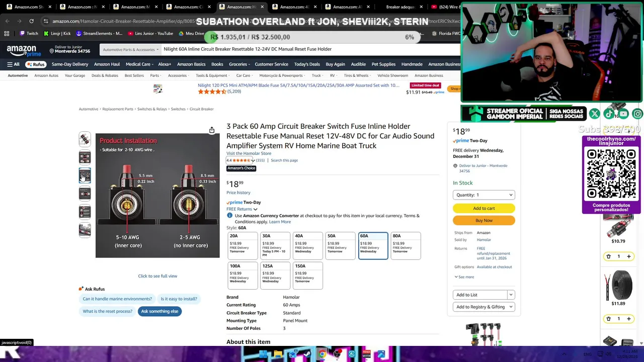
Task: Increase quantity of the $10.79 cart item
Action: click(x=628, y=256)
